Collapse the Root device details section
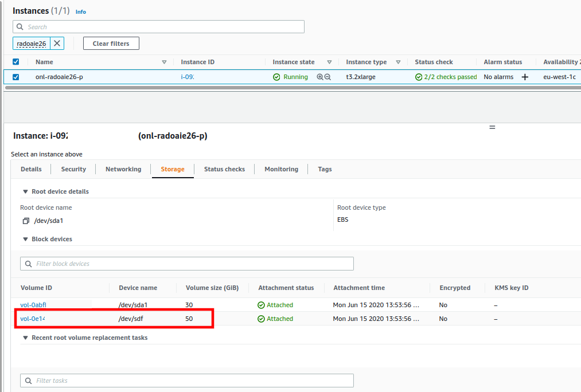The width and height of the screenshot is (581, 392). tap(25, 191)
